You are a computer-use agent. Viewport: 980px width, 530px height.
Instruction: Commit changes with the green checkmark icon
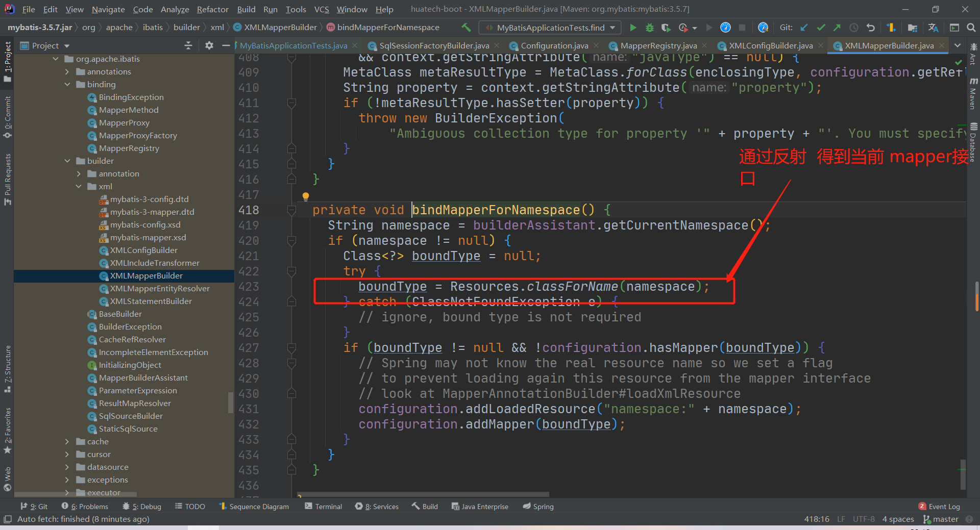821,28
